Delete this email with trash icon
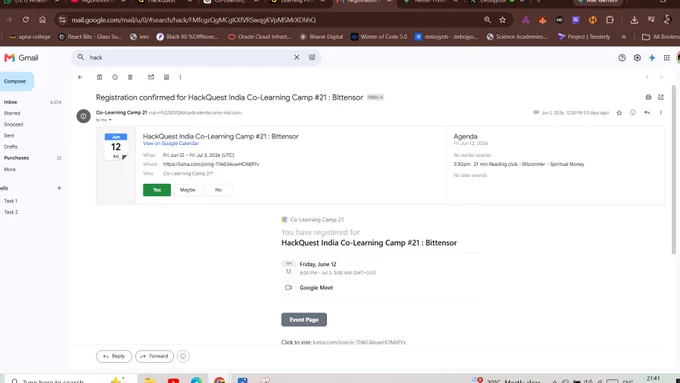This screenshot has height=383, width=680. point(130,77)
